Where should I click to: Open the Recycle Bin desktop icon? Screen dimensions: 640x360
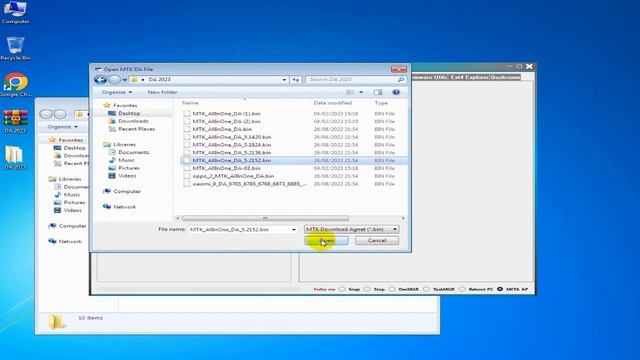[x=15, y=49]
